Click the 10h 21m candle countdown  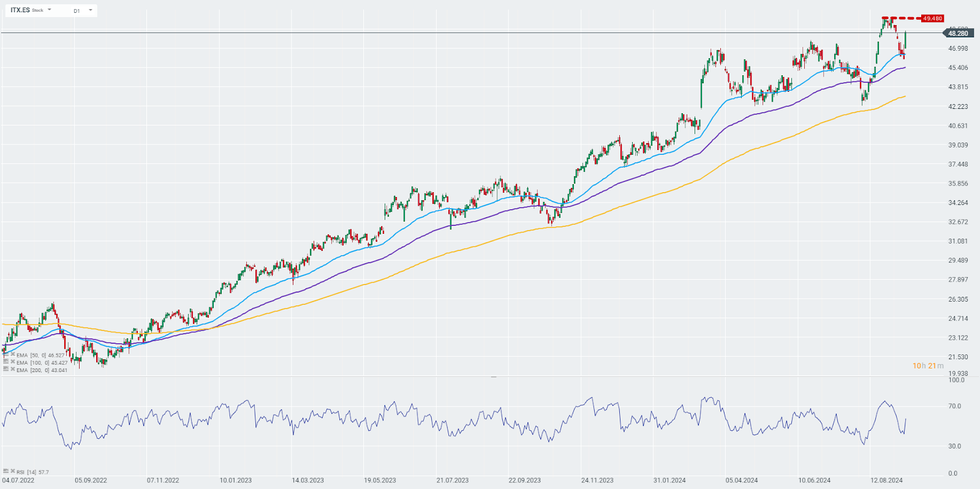tap(928, 365)
